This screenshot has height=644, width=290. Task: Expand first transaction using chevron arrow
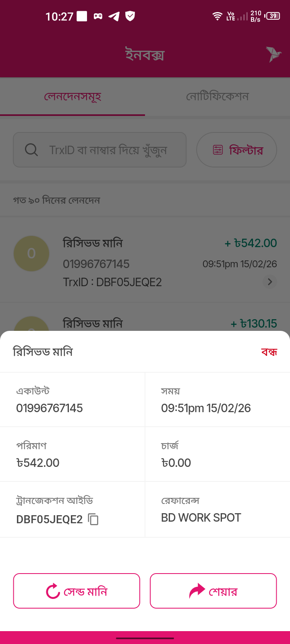(270, 282)
